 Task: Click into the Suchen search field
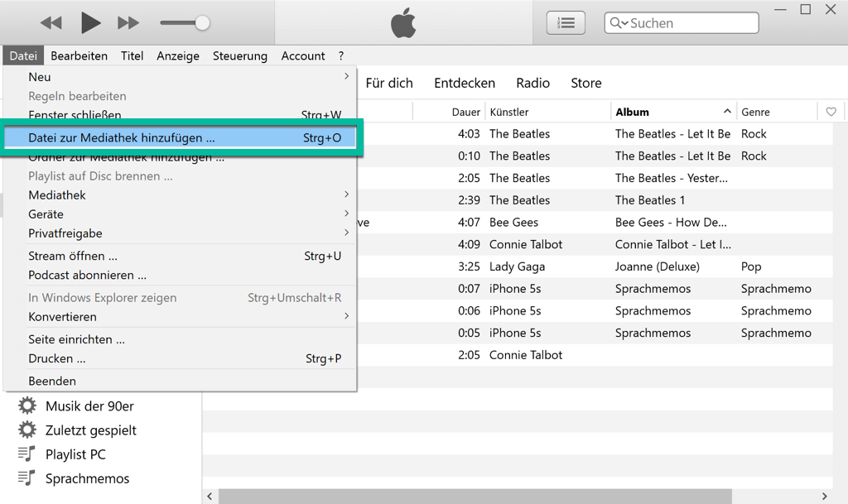tap(682, 23)
